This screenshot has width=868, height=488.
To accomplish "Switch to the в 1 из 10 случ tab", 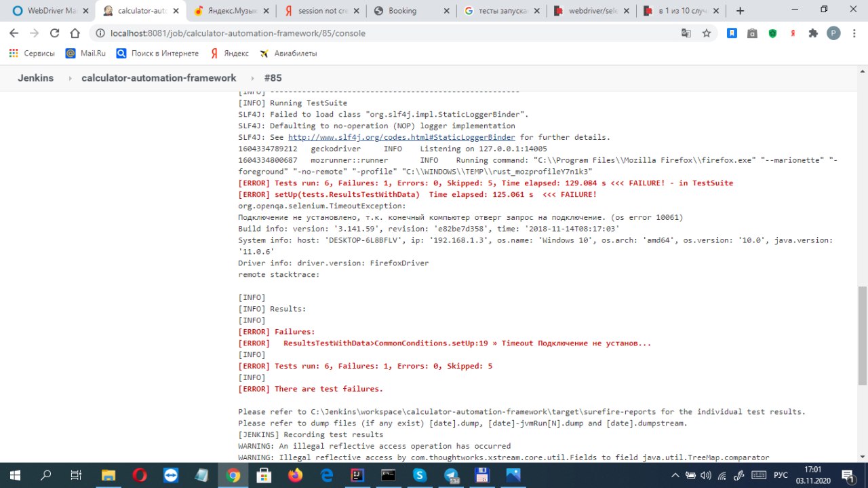I will click(x=680, y=11).
